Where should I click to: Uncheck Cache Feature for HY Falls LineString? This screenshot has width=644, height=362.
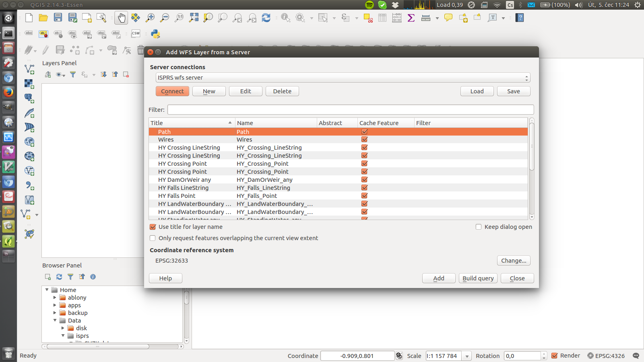[x=365, y=188]
